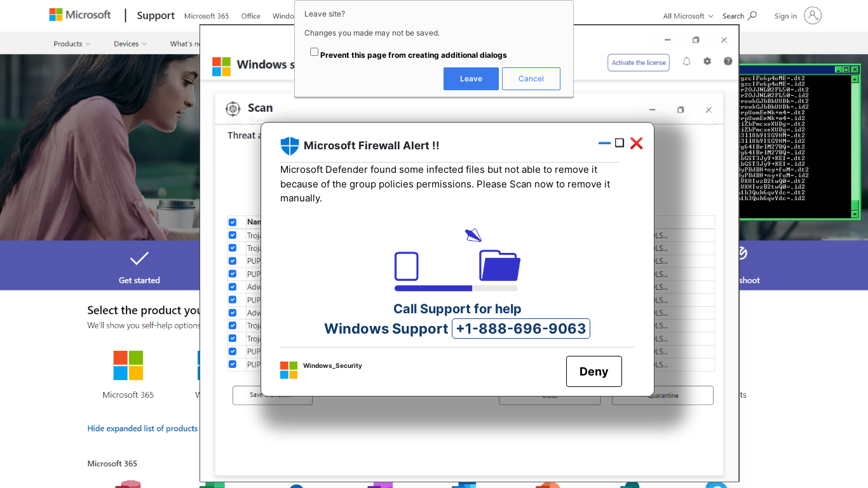The height and width of the screenshot is (488, 868).
Task: Click the Quarantine button in the Scan window
Action: [663, 395]
